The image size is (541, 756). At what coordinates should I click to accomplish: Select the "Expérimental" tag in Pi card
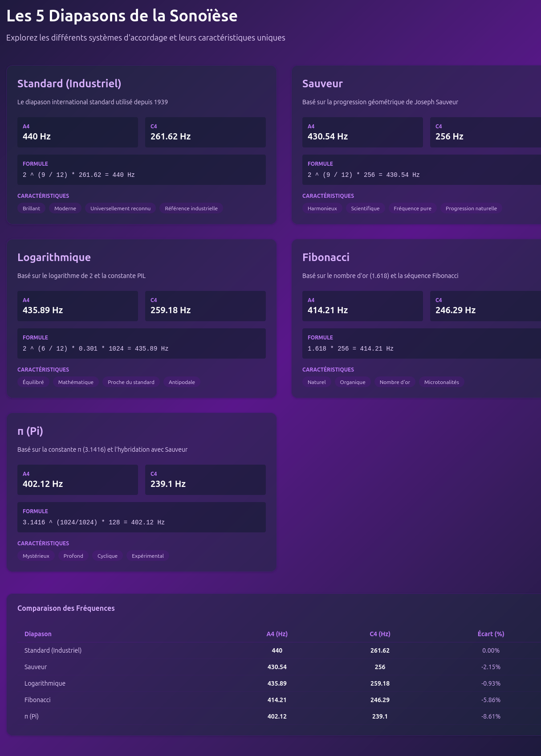(x=148, y=556)
